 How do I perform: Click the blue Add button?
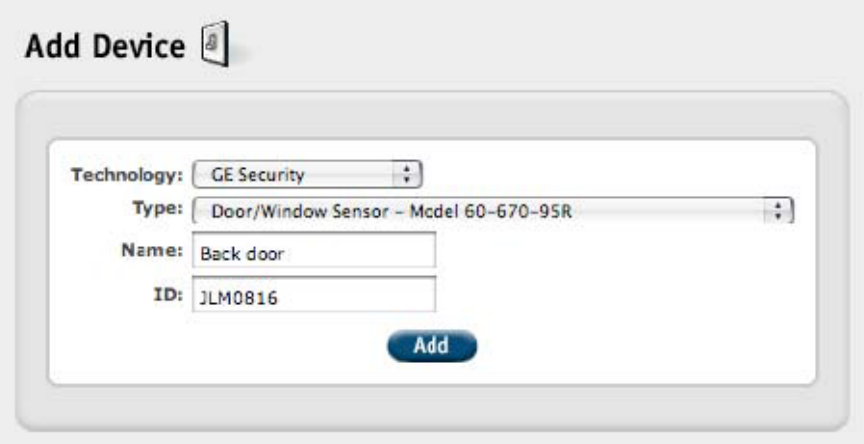432,346
